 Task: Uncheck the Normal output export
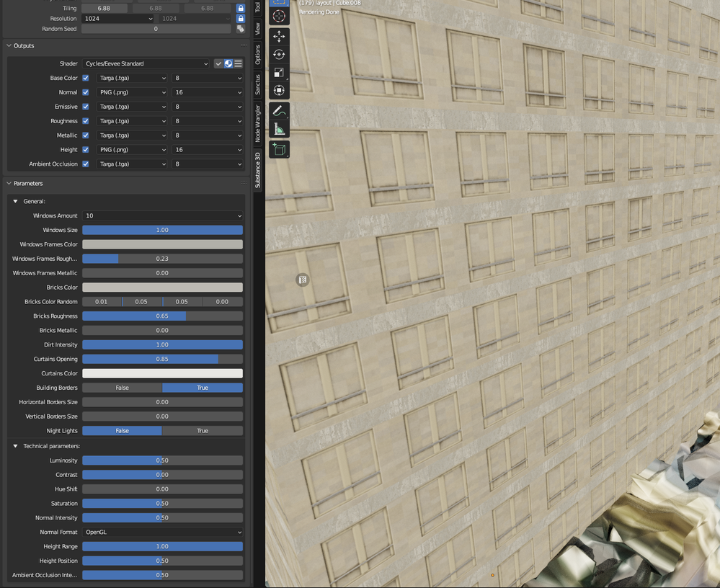coord(85,92)
